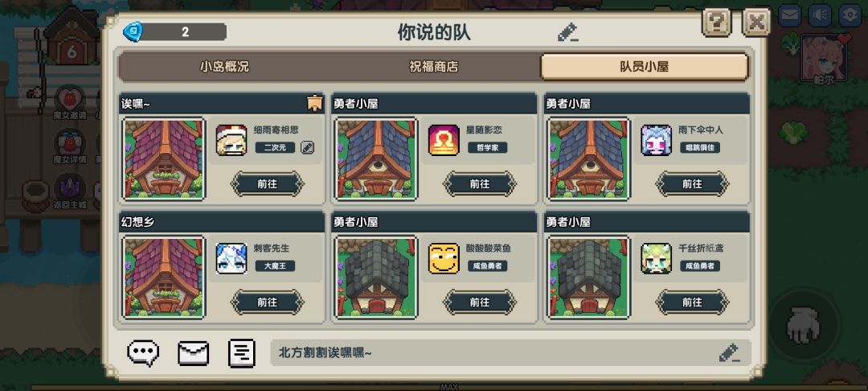Select the 队员小屋 tab

tap(645, 67)
